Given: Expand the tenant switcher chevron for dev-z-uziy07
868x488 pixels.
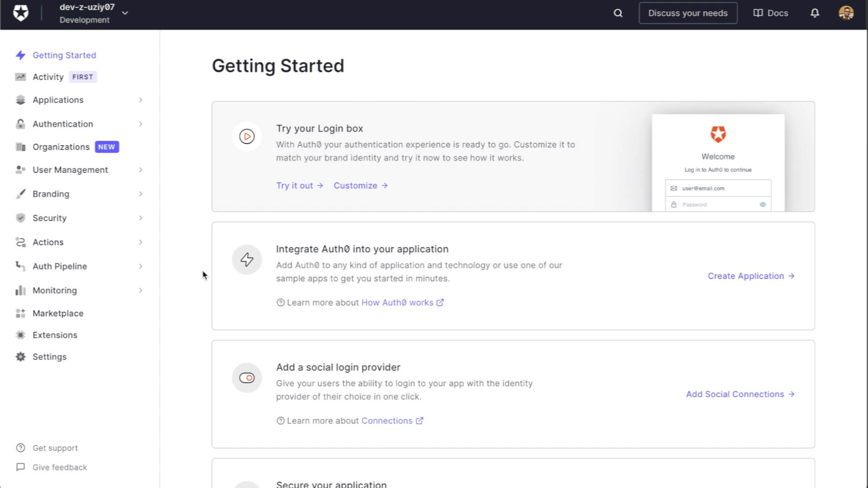Looking at the screenshot, I should tap(125, 13).
